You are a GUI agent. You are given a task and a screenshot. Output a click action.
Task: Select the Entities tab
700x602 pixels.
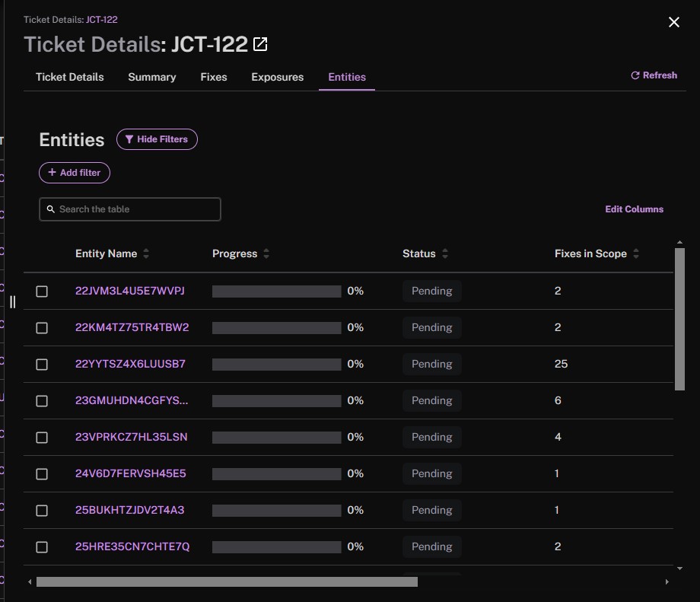[x=347, y=77]
